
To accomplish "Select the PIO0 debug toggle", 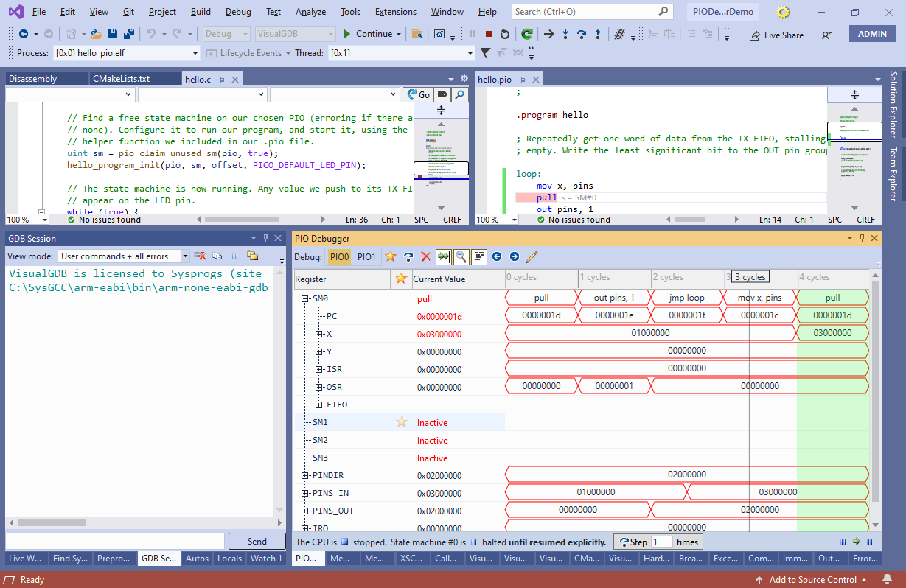I will [x=340, y=256].
